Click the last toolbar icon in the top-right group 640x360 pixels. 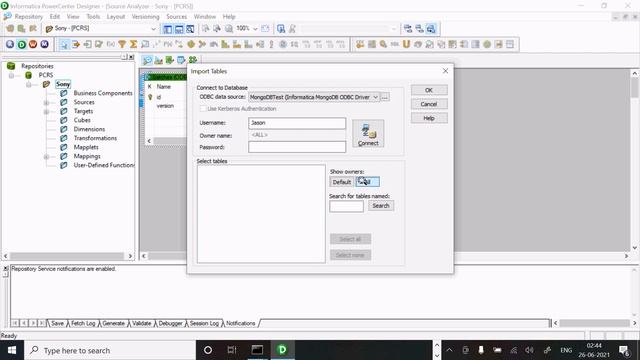431,29
